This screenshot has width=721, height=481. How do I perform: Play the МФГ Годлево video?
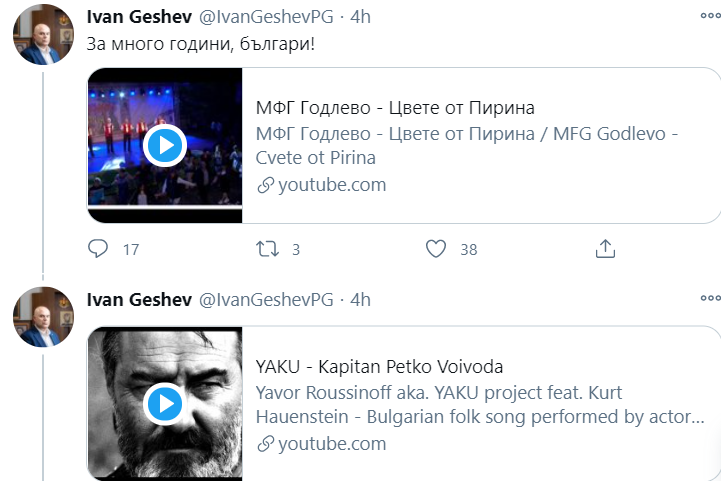(164, 146)
